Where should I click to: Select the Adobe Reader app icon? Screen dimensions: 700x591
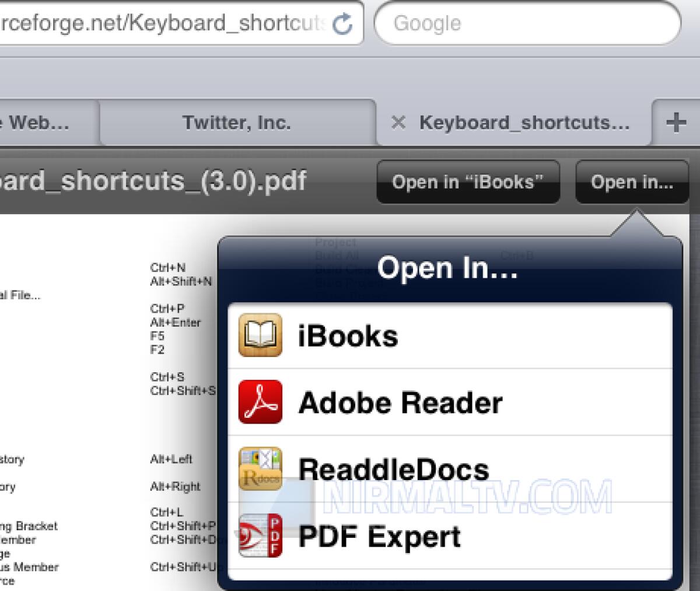click(x=260, y=402)
